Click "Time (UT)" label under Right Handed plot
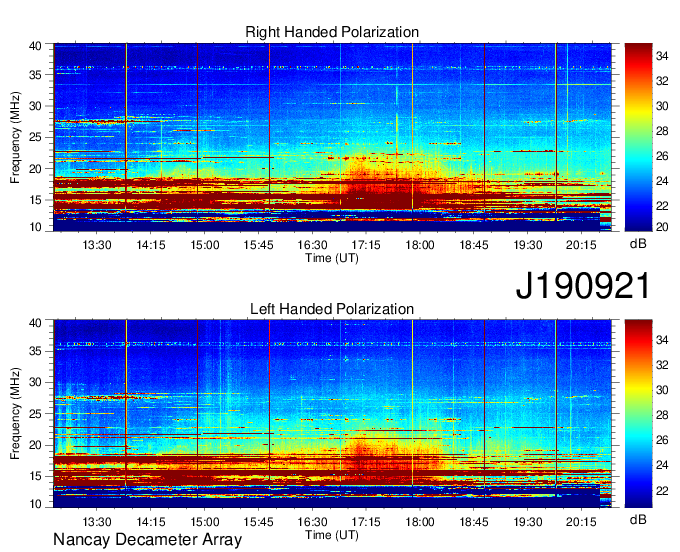The image size is (680, 552). click(332, 258)
